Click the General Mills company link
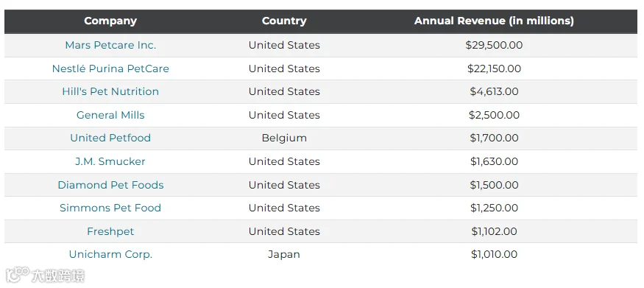 point(110,115)
